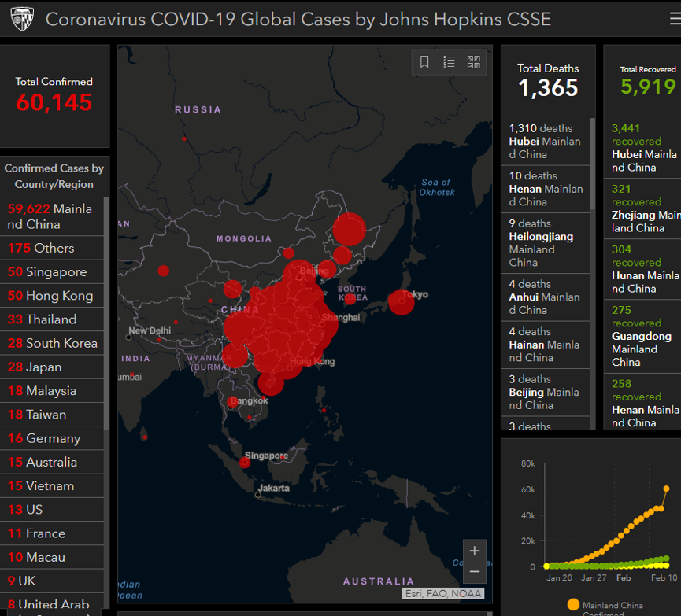Select Macau in country list

[x=52, y=557]
